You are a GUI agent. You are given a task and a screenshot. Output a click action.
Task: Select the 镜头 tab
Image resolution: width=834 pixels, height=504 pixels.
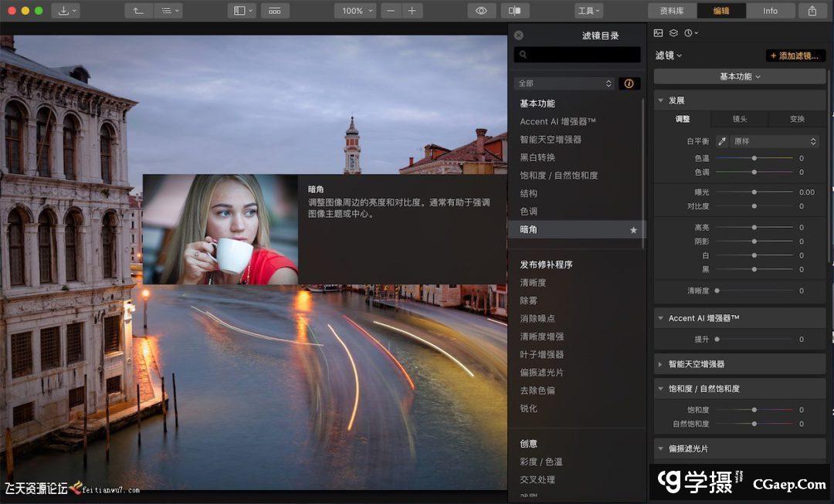(739, 119)
